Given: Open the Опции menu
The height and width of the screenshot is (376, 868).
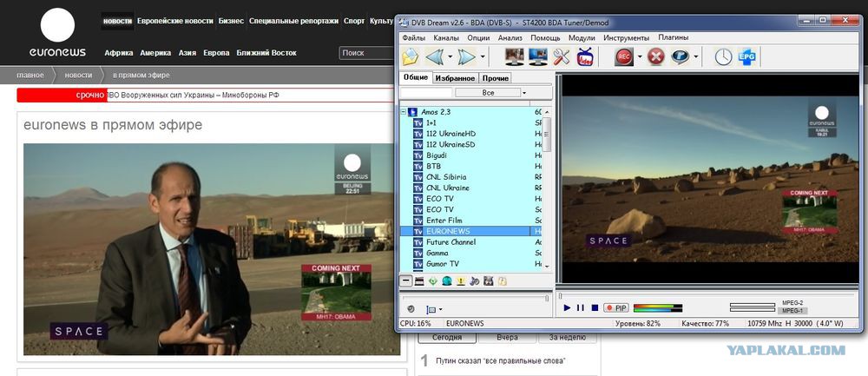Looking at the screenshot, I should pos(478,37).
